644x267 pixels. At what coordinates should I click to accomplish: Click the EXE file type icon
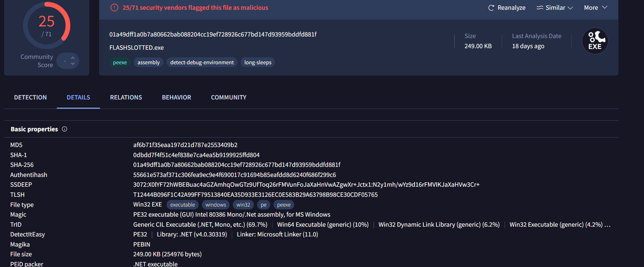pos(595,41)
